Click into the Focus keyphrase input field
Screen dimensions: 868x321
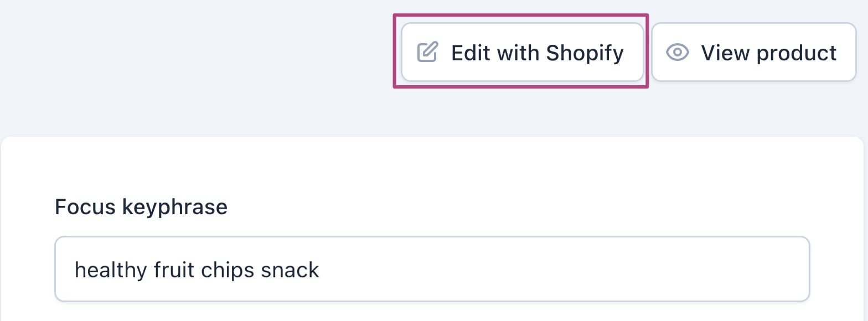tap(432, 270)
